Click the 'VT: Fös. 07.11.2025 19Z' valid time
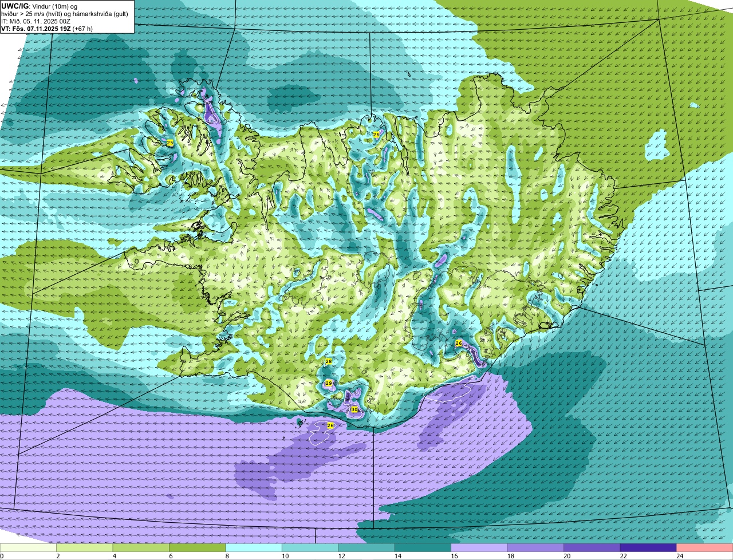This screenshot has height=560, width=733. point(36,29)
